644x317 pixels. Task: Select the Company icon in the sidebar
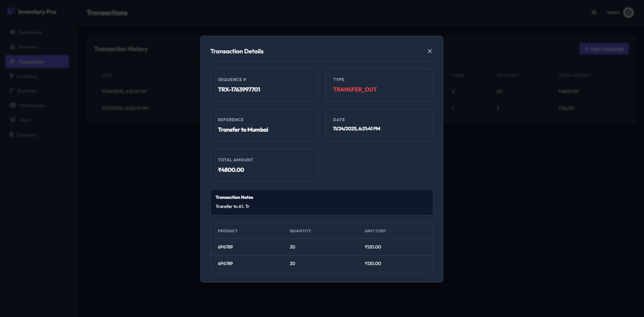coord(12,134)
